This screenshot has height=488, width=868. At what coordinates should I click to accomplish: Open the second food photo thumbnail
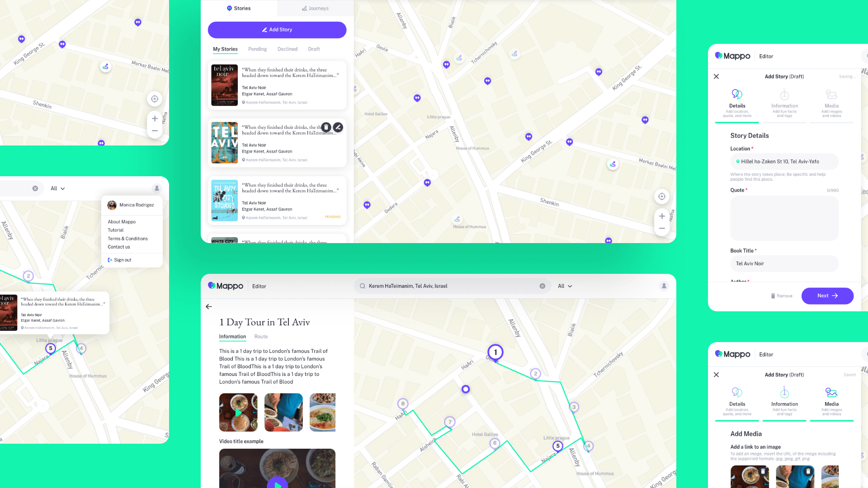point(283,412)
